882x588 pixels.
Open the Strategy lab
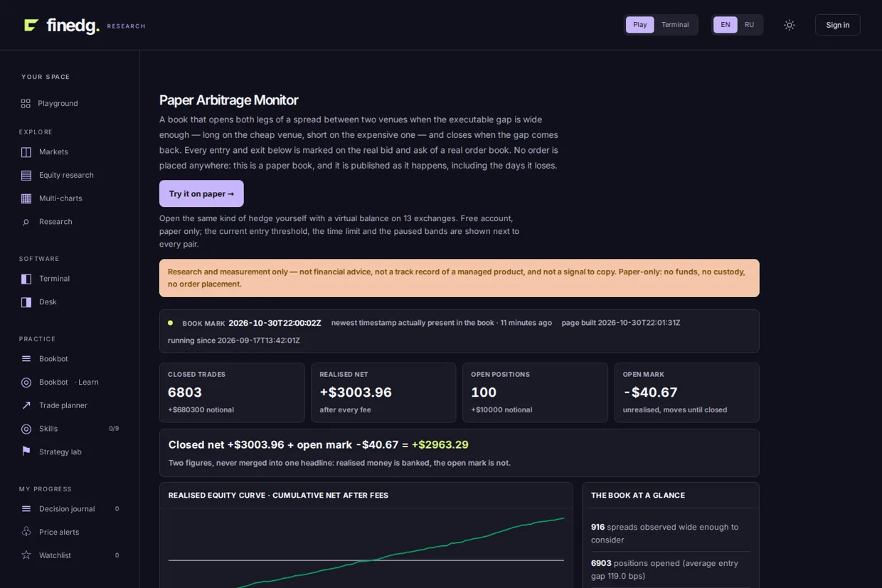(x=60, y=452)
